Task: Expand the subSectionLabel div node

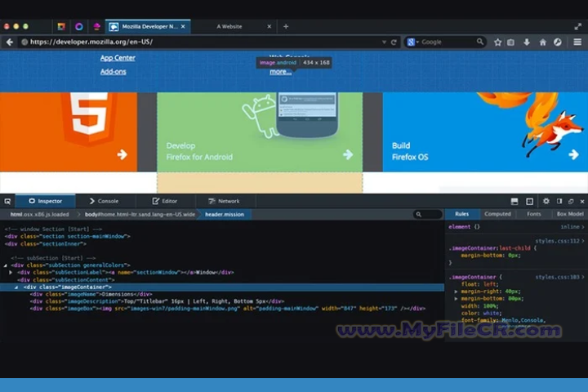Action: [x=11, y=272]
